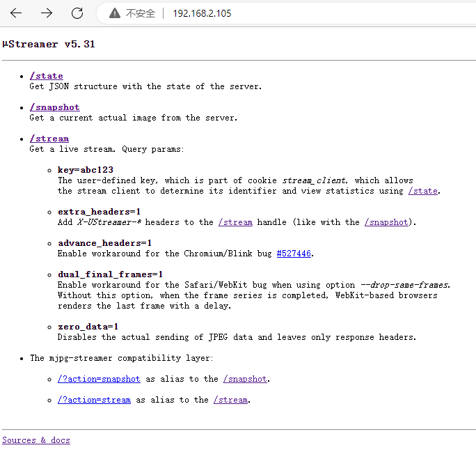The width and height of the screenshot is (476, 466).
Task: Click the browser forward arrow
Action: (47, 13)
